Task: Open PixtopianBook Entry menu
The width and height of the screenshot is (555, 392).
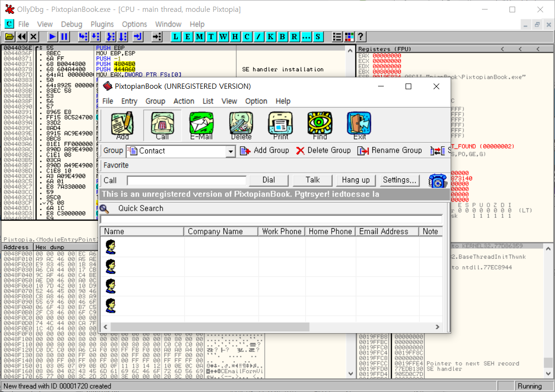Action: click(129, 101)
